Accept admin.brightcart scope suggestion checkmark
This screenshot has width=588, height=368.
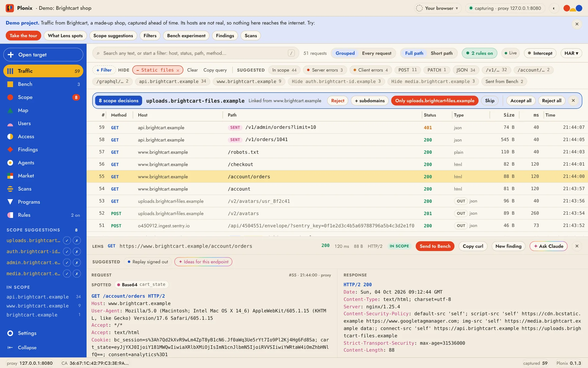click(x=67, y=263)
